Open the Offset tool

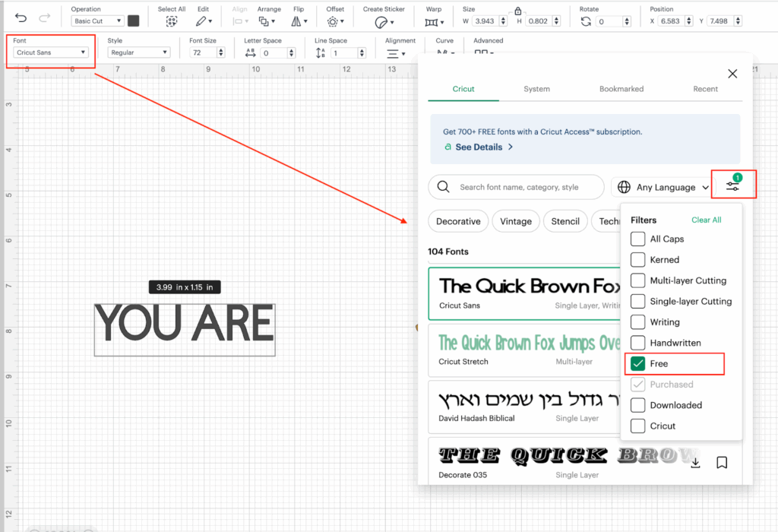[335, 22]
